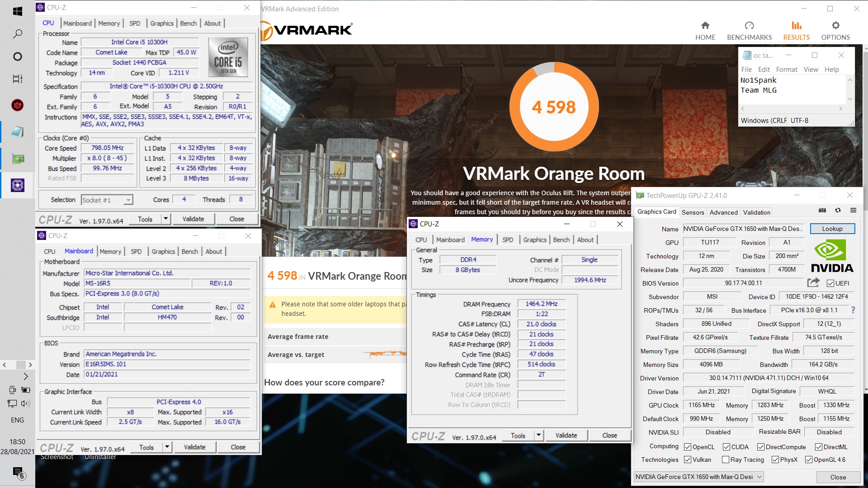Open Tools dropdown arrow in CPU window
Screen dimensions: 868x488
(165, 219)
